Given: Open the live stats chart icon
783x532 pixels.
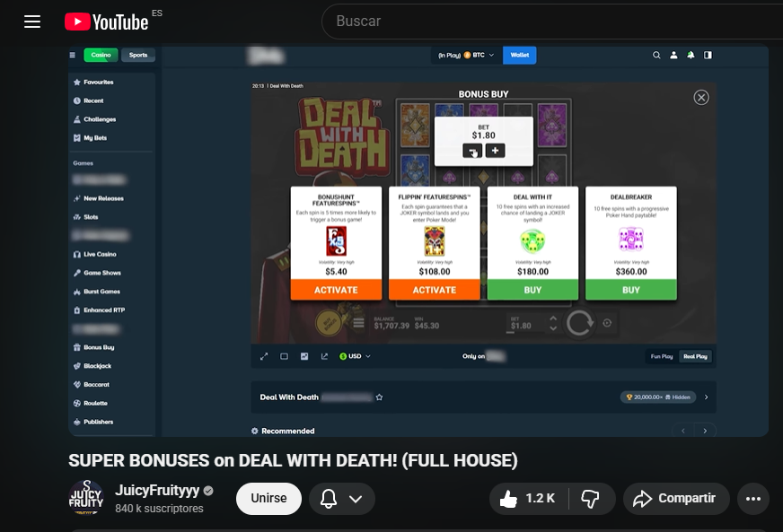Looking at the screenshot, I should pyautogui.click(x=304, y=356).
